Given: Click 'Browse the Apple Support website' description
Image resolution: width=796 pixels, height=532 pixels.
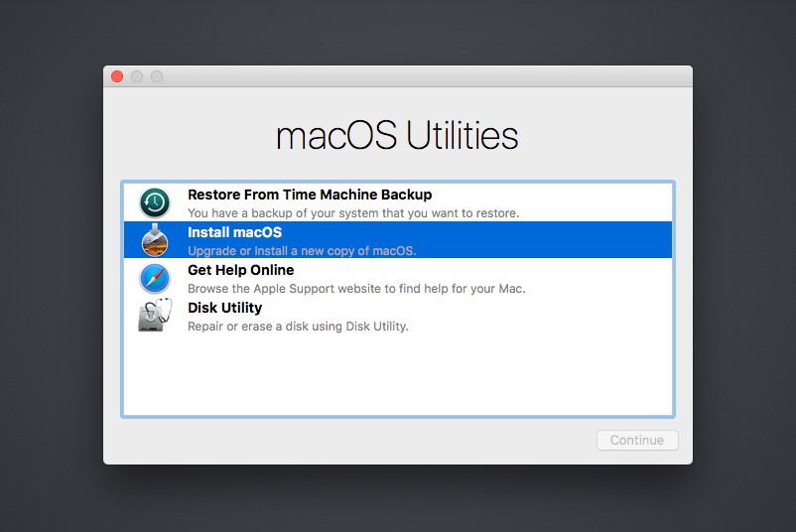Looking at the screenshot, I should tap(356, 289).
